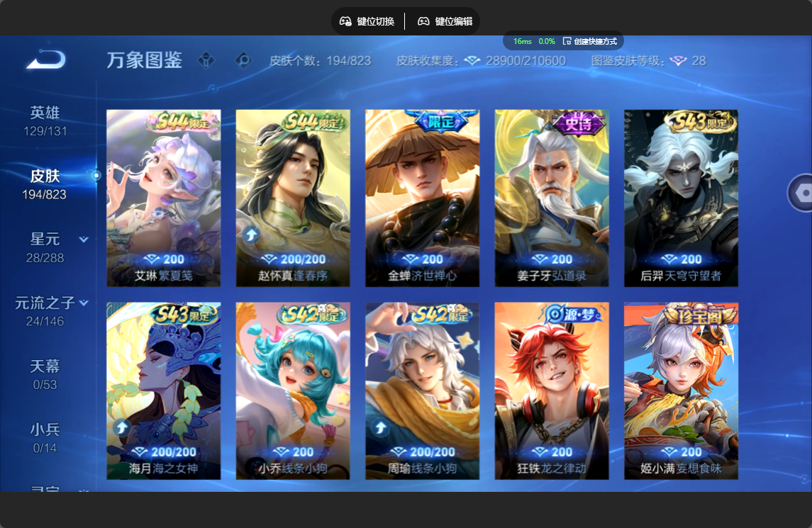Open the 后羿 天穹守望者 skin card
812x528 pixels.
tap(681, 198)
